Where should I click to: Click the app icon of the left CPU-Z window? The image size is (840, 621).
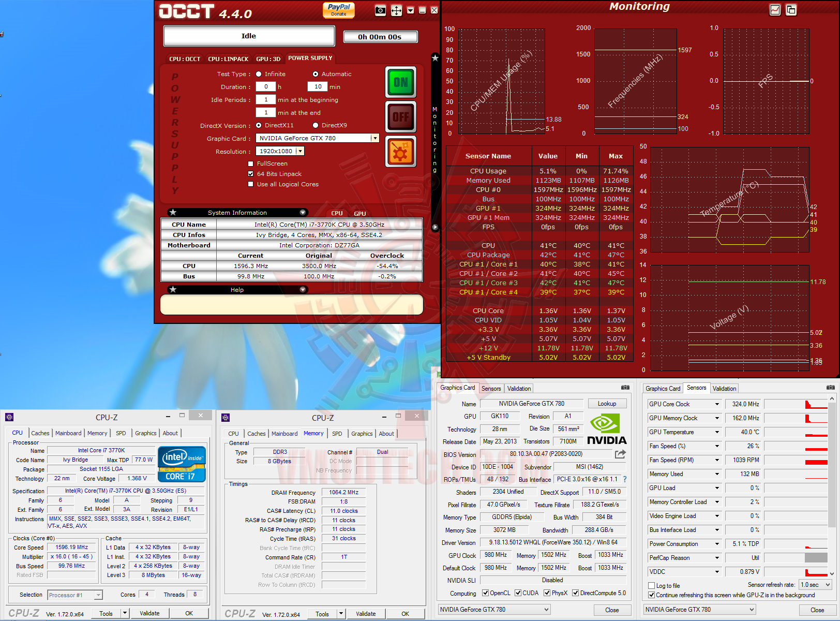coord(9,417)
